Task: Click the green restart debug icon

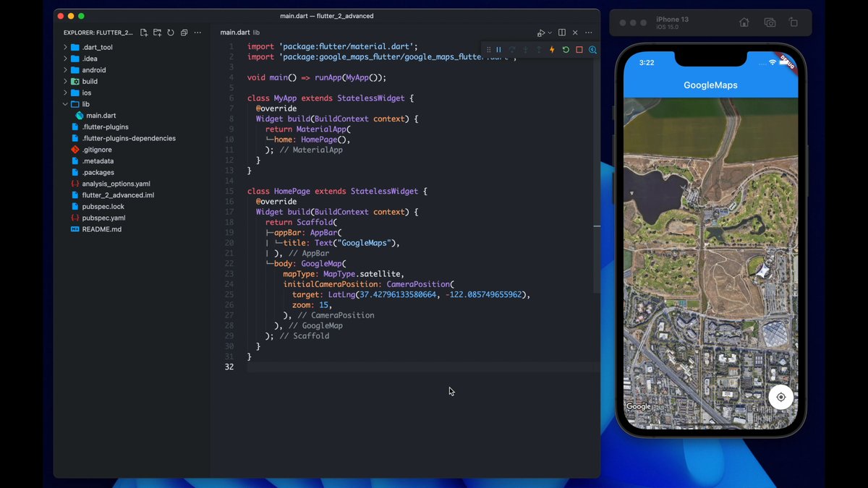Action: coord(566,50)
